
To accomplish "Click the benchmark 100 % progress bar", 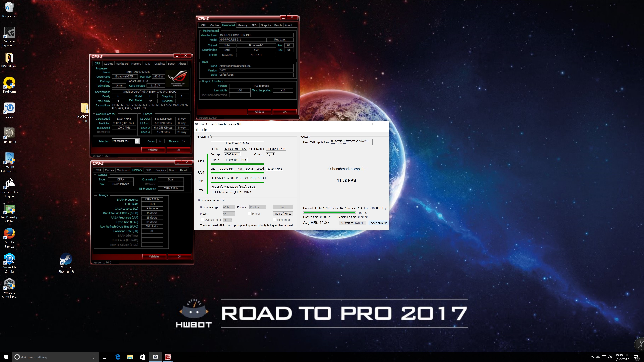I will (x=330, y=213).
